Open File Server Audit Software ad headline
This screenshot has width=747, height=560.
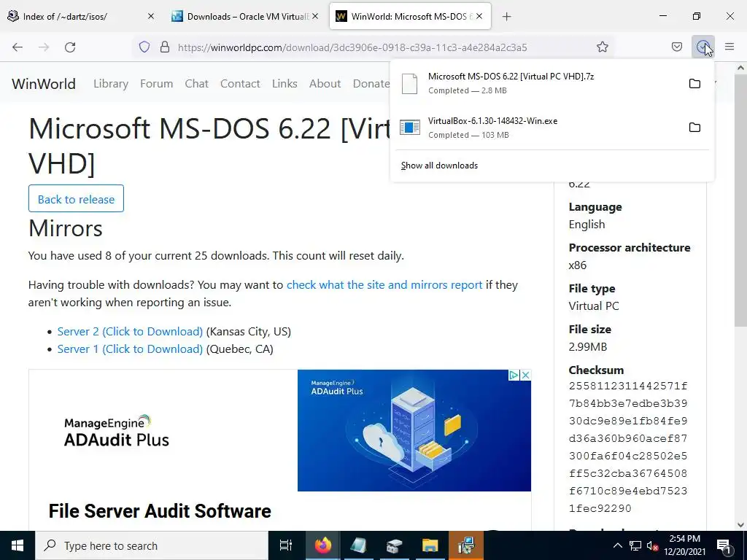160,511
